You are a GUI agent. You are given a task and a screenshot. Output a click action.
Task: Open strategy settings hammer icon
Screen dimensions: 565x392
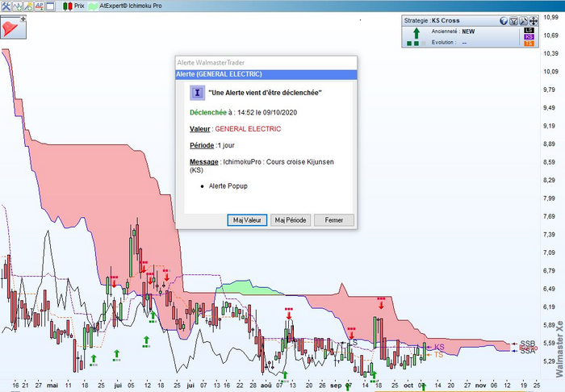pos(523,21)
